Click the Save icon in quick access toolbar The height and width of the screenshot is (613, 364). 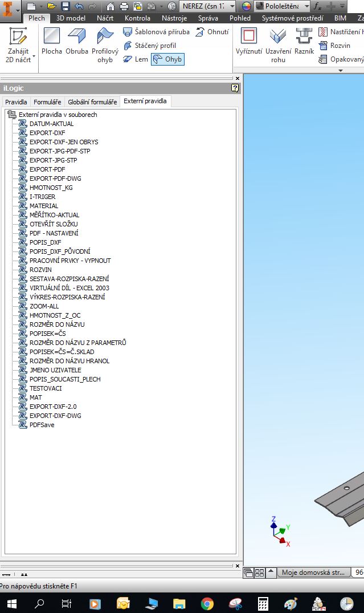pyautogui.click(x=65, y=6)
